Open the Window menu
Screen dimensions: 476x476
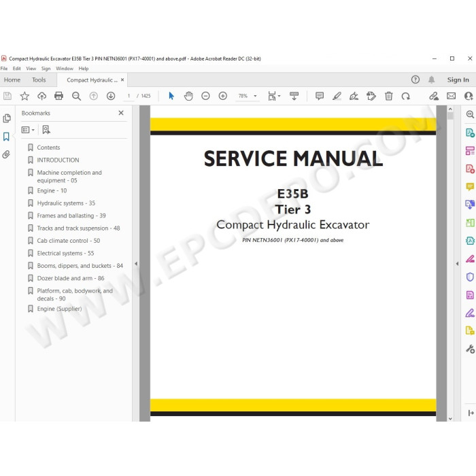click(65, 69)
